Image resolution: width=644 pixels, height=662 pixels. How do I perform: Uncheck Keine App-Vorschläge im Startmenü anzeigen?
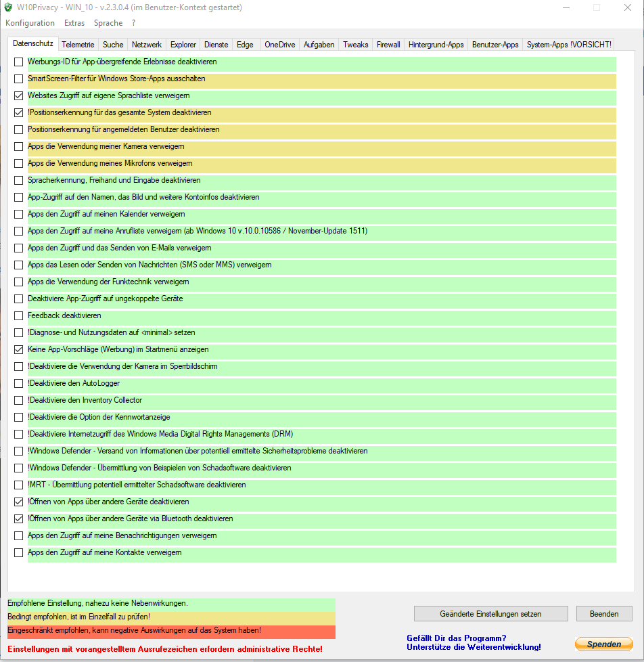[x=19, y=350]
